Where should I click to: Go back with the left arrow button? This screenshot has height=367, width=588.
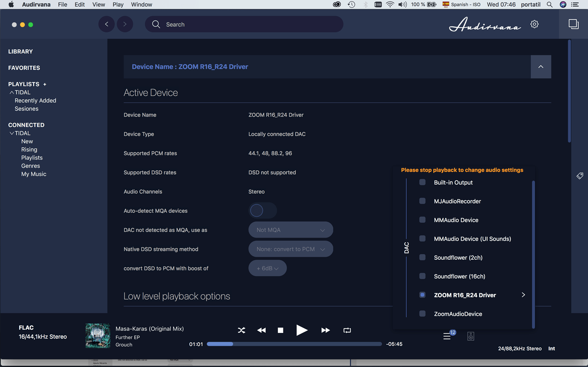pos(107,24)
